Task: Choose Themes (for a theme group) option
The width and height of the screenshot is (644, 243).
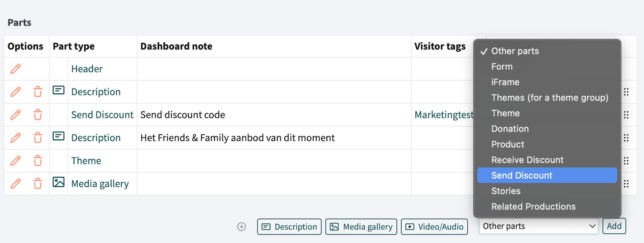Action: (x=549, y=98)
